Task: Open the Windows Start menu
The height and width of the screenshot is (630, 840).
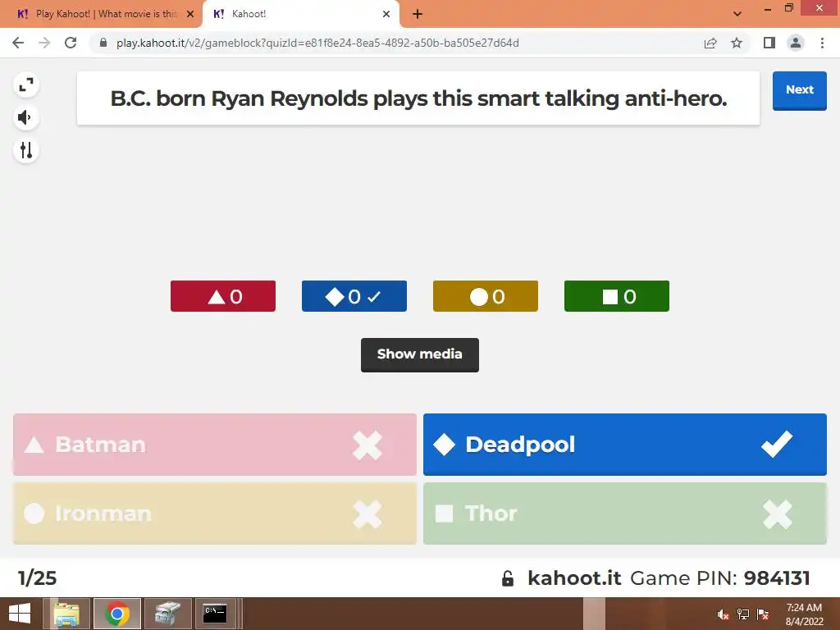Action: (x=20, y=614)
